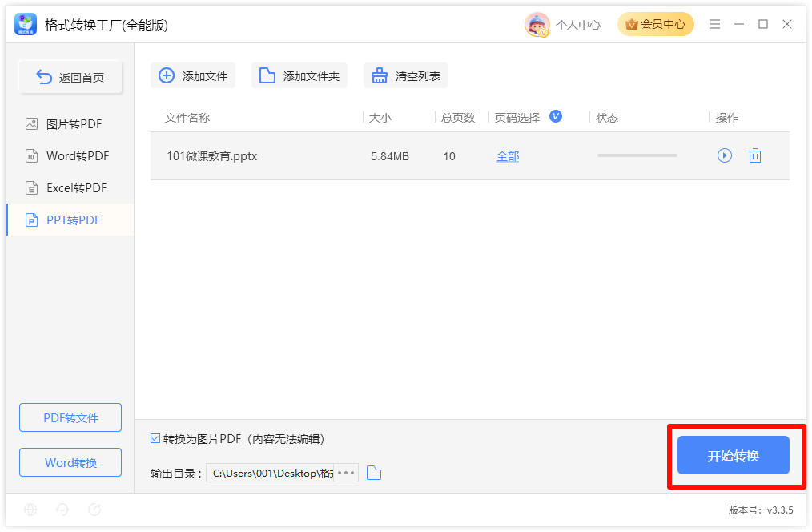Viewport: 812px width, 532px height.
Task: Click the 状态 column header
Action: [x=607, y=118]
